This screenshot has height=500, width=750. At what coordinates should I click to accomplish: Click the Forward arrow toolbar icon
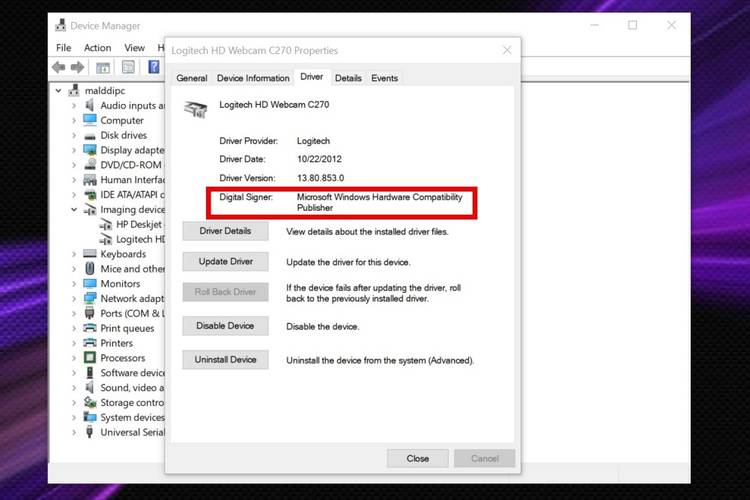tap(77, 67)
